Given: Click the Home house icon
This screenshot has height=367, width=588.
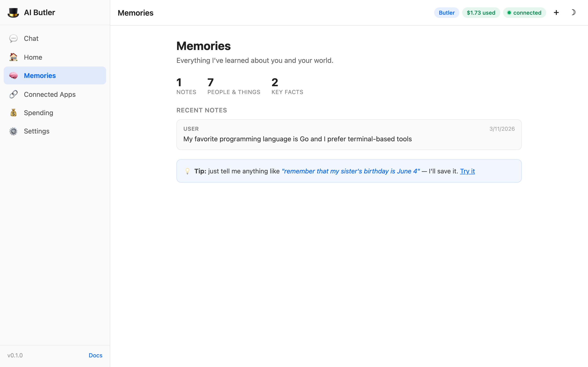Looking at the screenshot, I should coord(14,57).
